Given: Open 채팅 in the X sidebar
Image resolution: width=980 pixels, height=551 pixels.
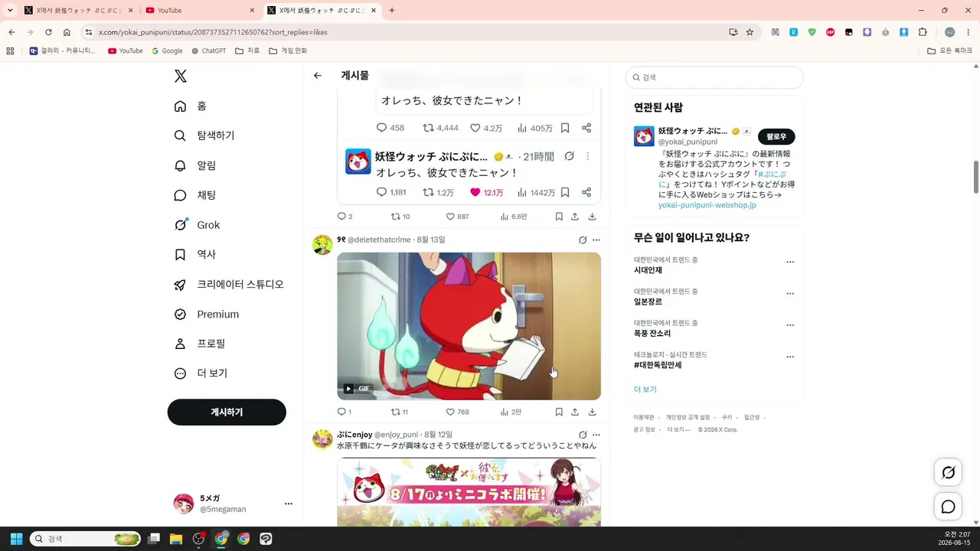Looking at the screenshot, I should [x=195, y=195].
